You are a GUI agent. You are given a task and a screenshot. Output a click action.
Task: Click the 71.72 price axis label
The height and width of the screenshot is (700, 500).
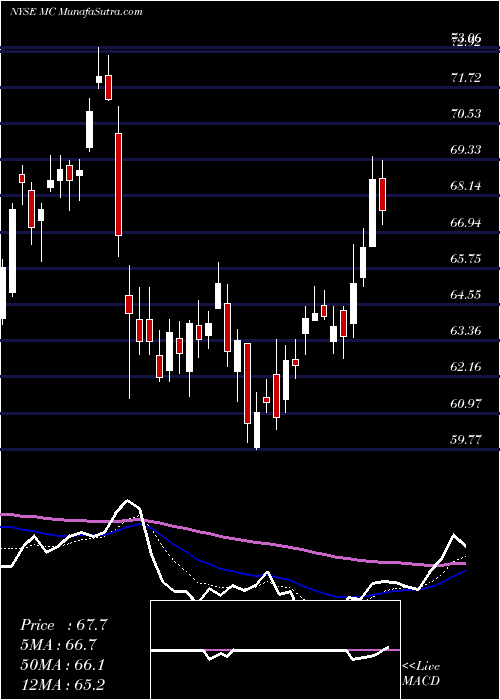coord(466,78)
